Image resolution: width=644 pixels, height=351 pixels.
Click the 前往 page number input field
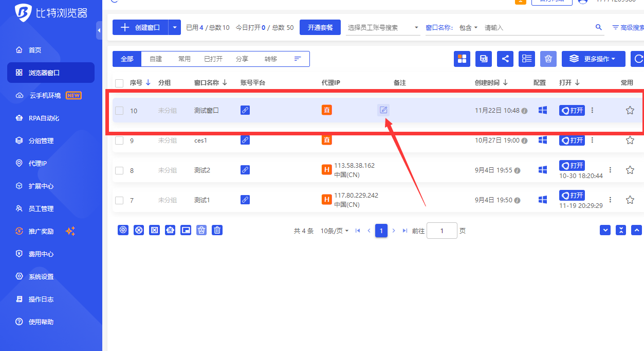tap(441, 231)
